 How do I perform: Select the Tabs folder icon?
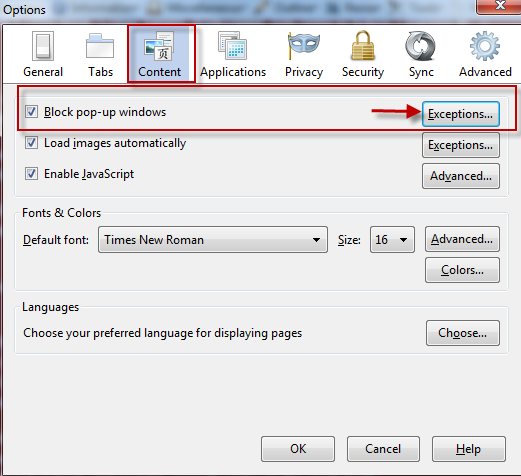pos(100,46)
